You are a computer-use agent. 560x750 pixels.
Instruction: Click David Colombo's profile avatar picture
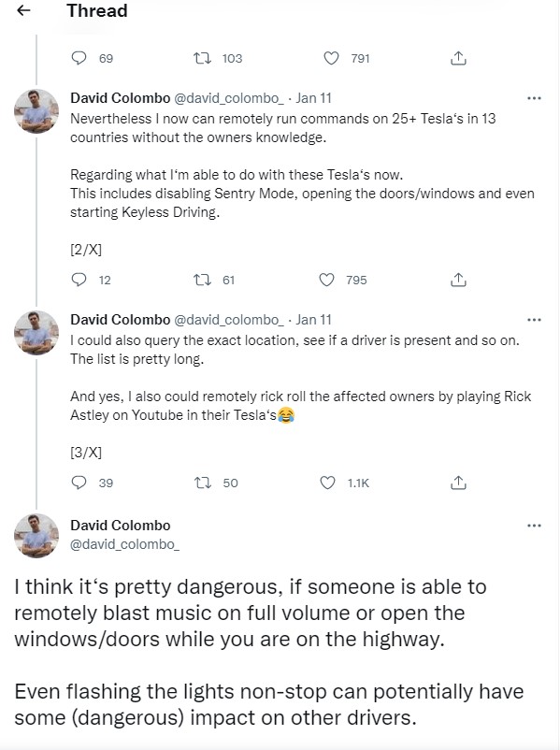(x=36, y=534)
